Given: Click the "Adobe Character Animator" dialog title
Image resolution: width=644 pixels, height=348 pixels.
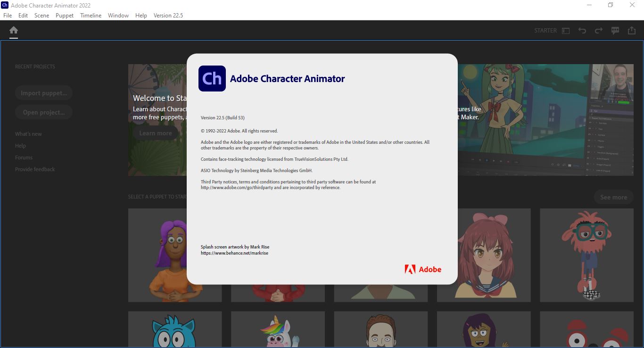Looking at the screenshot, I should [x=288, y=79].
